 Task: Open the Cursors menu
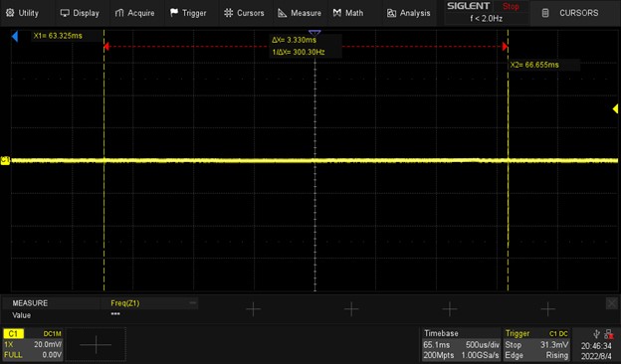coord(244,13)
